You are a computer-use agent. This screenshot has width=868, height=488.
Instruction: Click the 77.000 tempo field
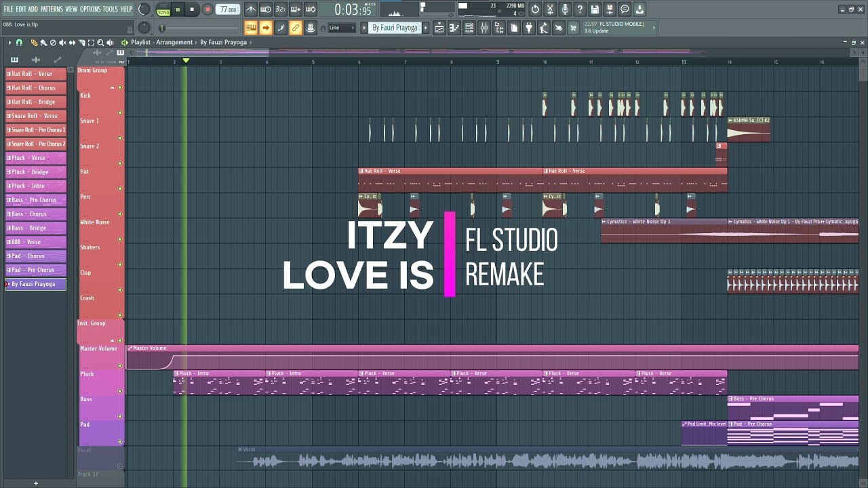pos(229,9)
